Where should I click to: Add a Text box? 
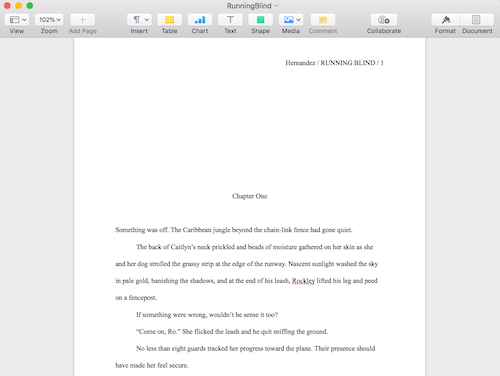(230, 20)
